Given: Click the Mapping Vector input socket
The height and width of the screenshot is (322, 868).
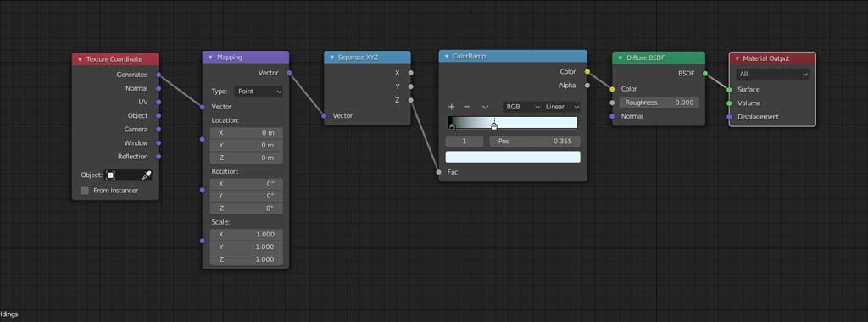Looking at the screenshot, I should tap(203, 107).
